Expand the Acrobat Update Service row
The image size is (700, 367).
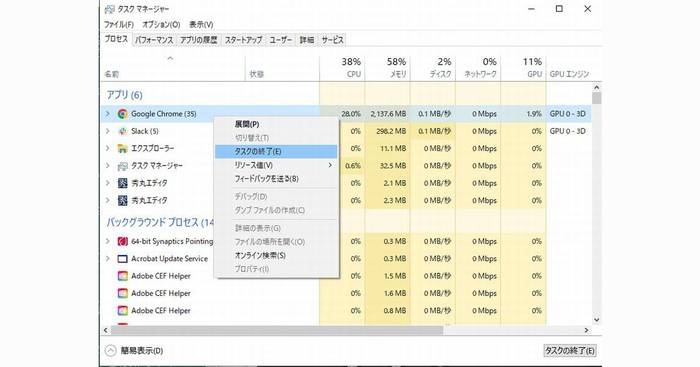click(x=108, y=259)
